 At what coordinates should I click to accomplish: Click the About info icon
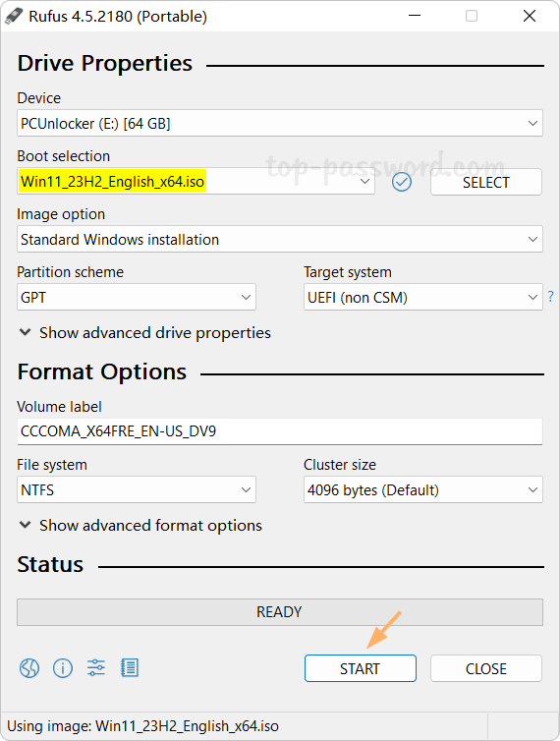(x=63, y=667)
